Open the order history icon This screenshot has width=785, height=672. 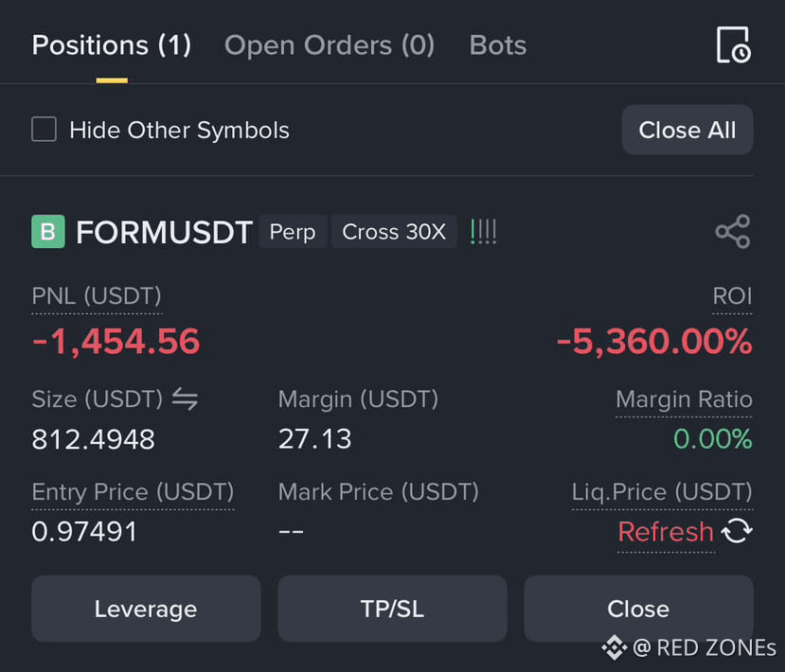(733, 45)
